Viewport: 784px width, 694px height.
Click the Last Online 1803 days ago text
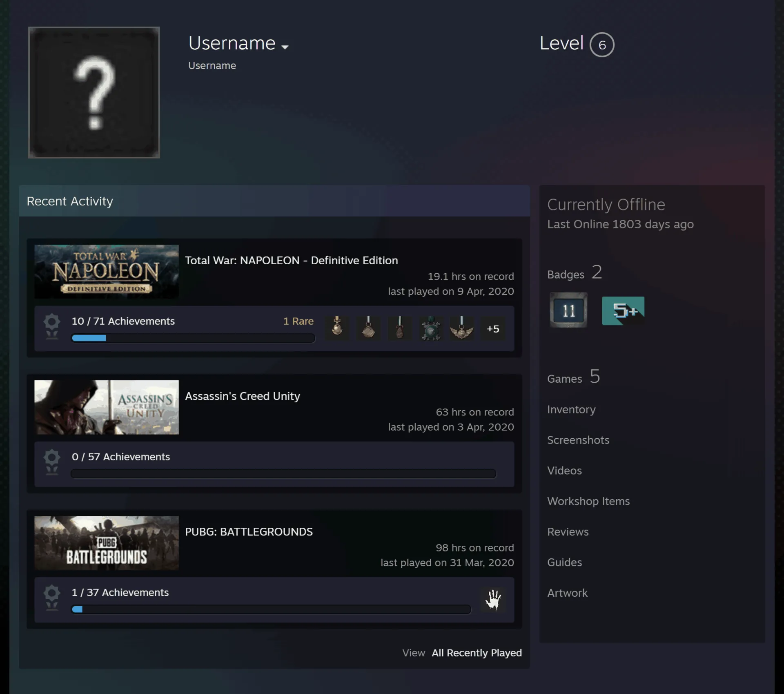(x=620, y=224)
